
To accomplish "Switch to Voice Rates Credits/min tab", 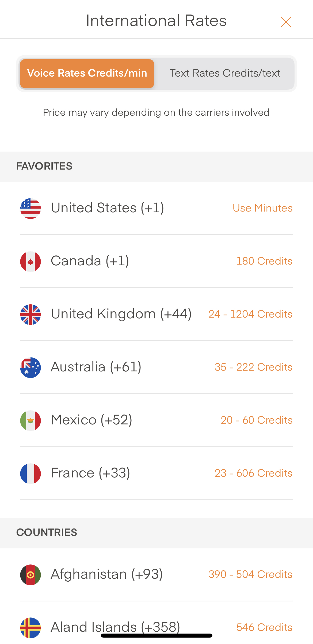I will point(87,73).
